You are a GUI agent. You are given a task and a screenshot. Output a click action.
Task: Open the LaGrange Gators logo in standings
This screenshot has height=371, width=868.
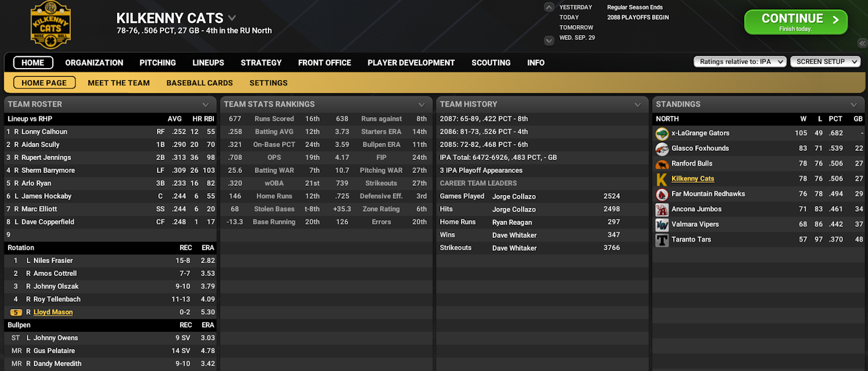click(661, 133)
